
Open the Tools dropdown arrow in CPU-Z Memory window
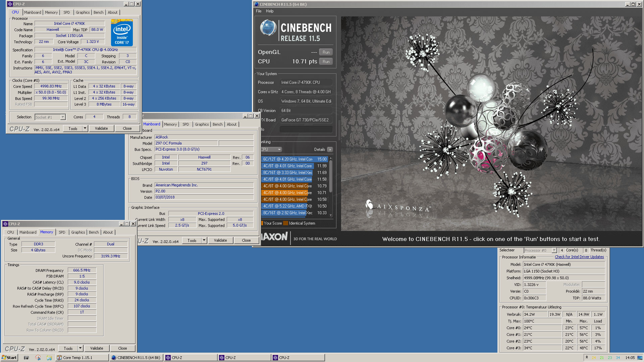[80, 348]
